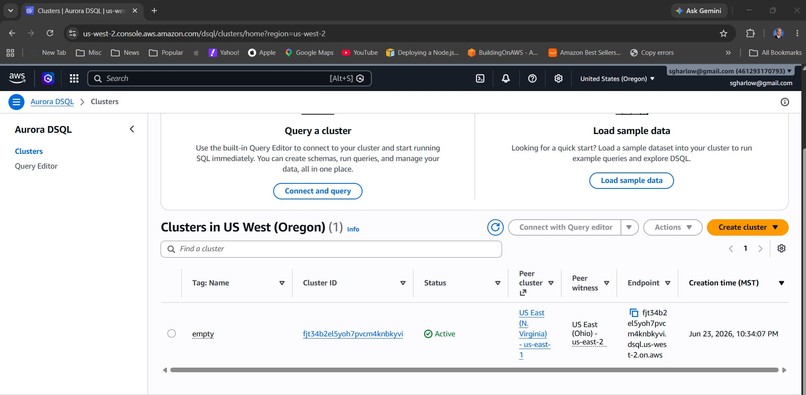Image resolution: width=806 pixels, height=395 pixels.
Task: Sort by Cluster ID column
Action: (x=402, y=283)
